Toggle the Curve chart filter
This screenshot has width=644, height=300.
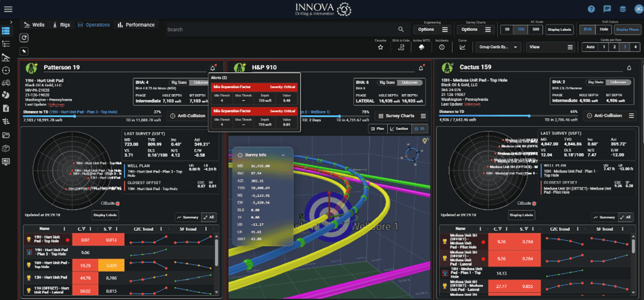[463, 47]
